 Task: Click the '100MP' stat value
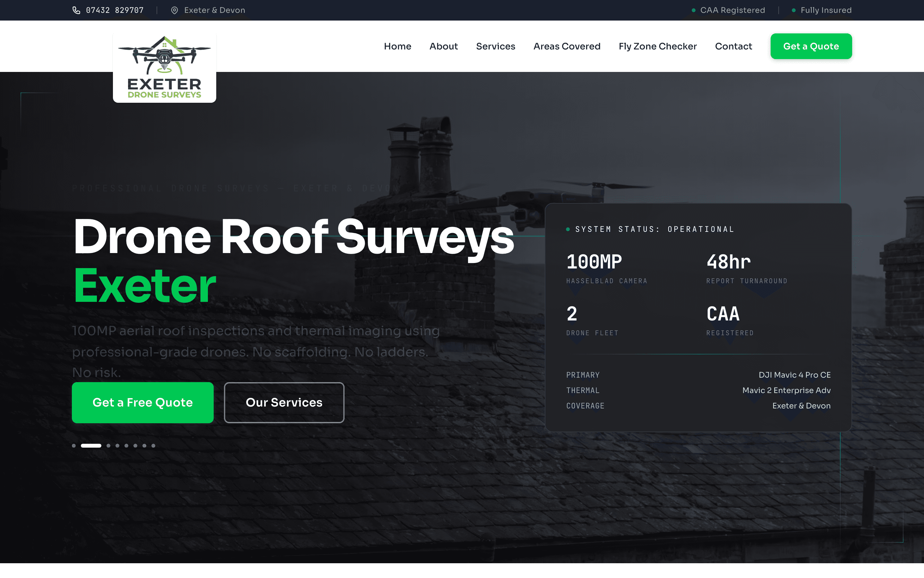coord(594,262)
